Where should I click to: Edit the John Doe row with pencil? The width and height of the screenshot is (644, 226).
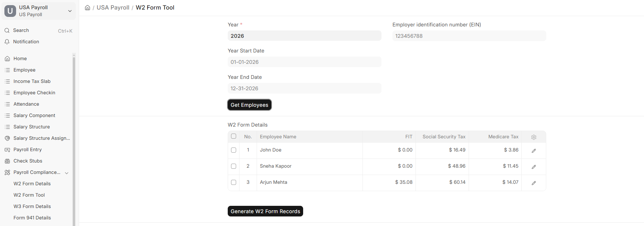534,150
